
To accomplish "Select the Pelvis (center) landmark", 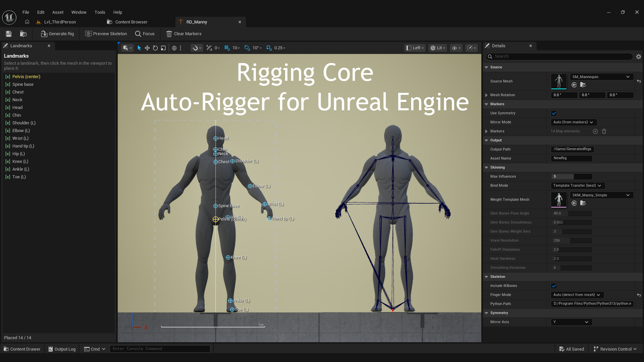I will click(26, 77).
